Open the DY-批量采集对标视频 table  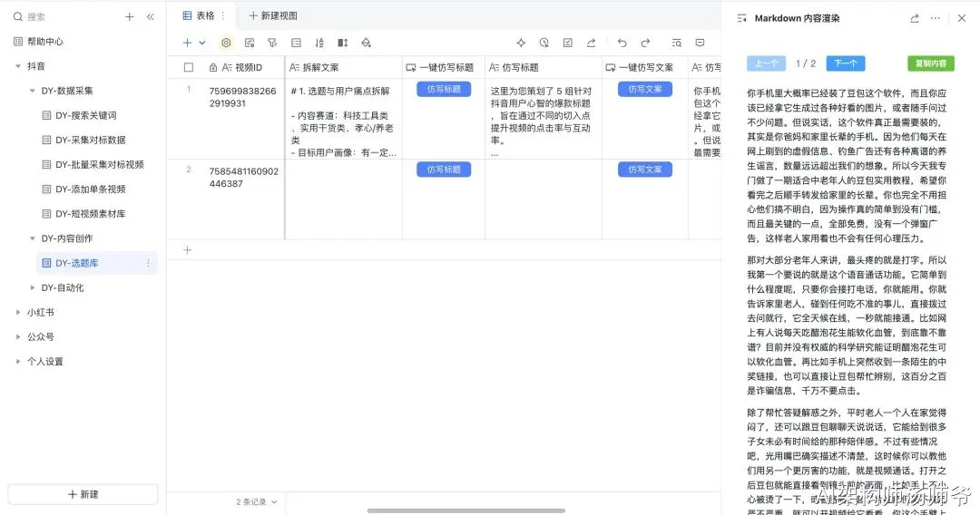coord(100,164)
